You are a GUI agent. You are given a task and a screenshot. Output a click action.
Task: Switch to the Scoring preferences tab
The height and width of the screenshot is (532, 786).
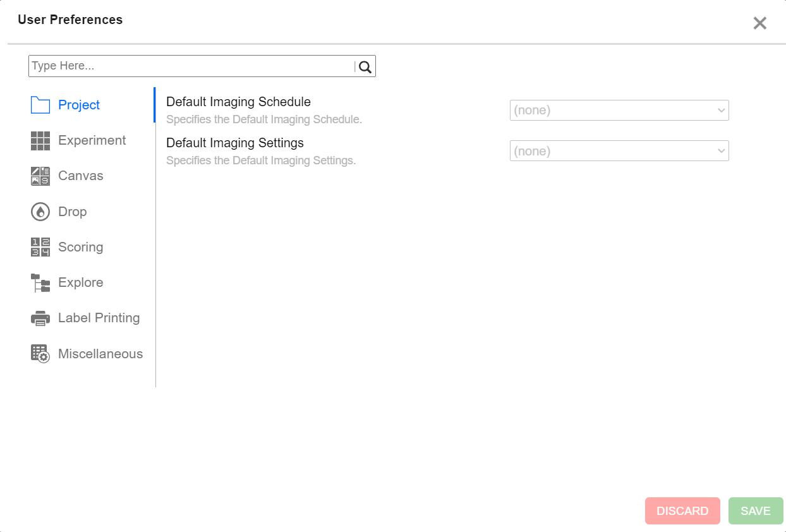tap(80, 247)
